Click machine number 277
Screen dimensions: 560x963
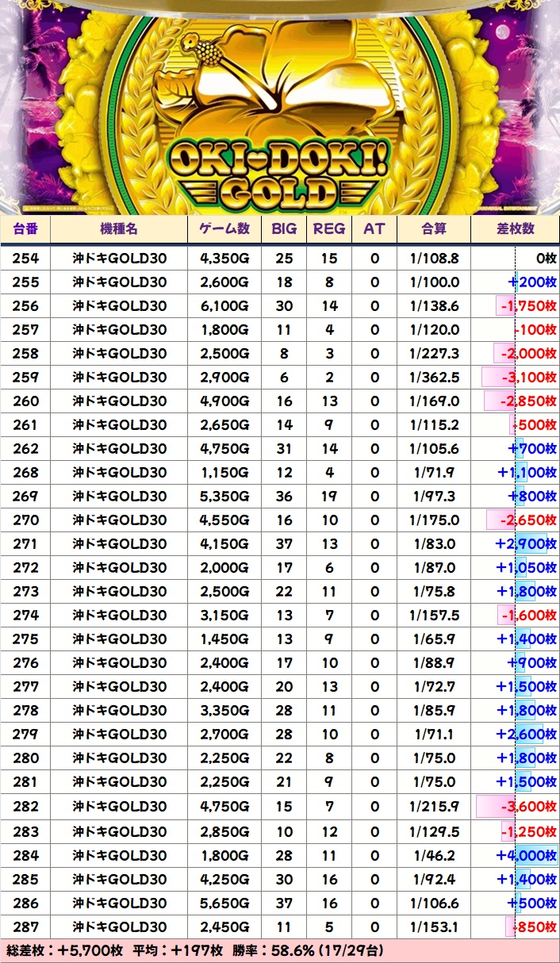(x=25, y=686)
